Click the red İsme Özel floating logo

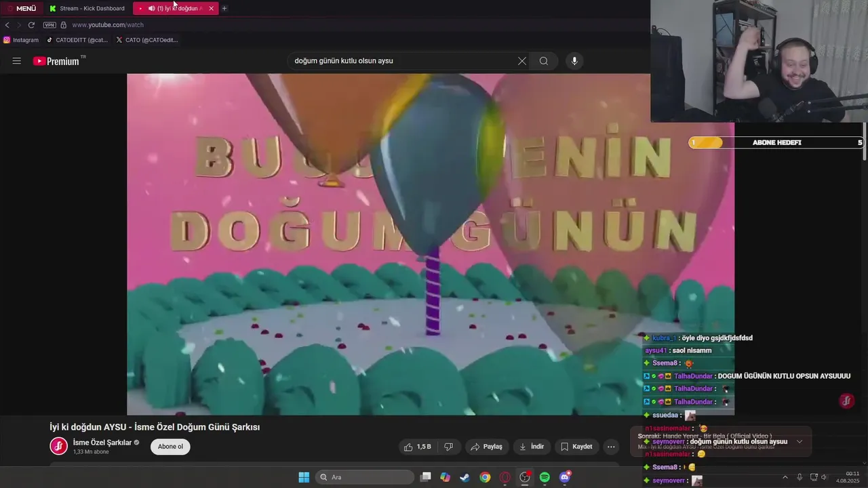[846, 401]
